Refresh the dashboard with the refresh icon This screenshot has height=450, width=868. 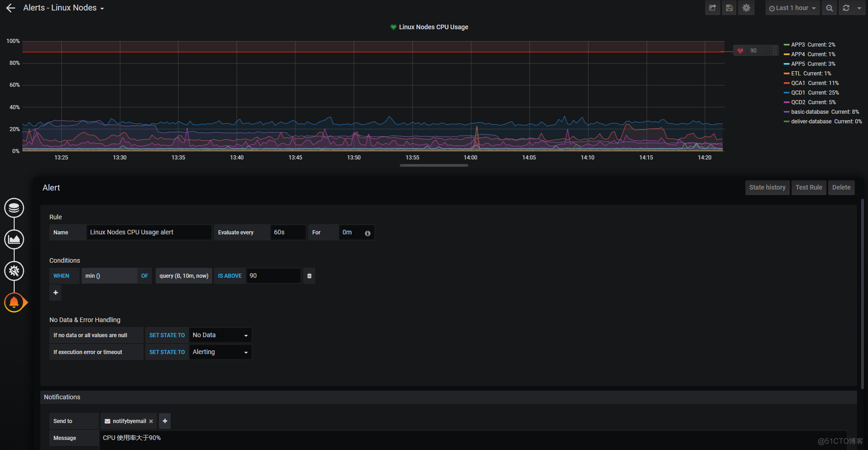tap(846, 8)
